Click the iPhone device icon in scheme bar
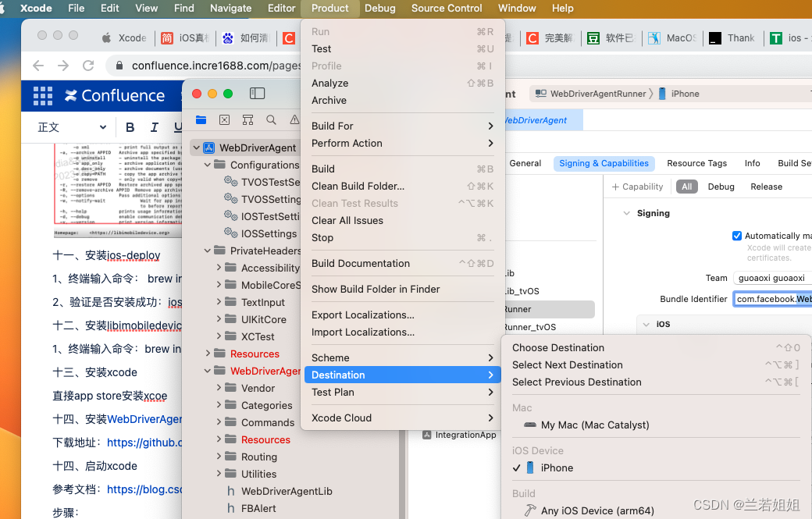Screen dimensions: 812x519 (x=662, y=94)
